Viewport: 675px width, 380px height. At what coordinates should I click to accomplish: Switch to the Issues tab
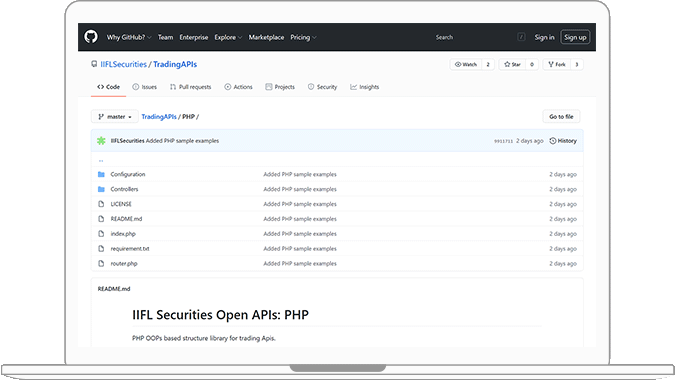pyautogui.click(x=145, y=87)
